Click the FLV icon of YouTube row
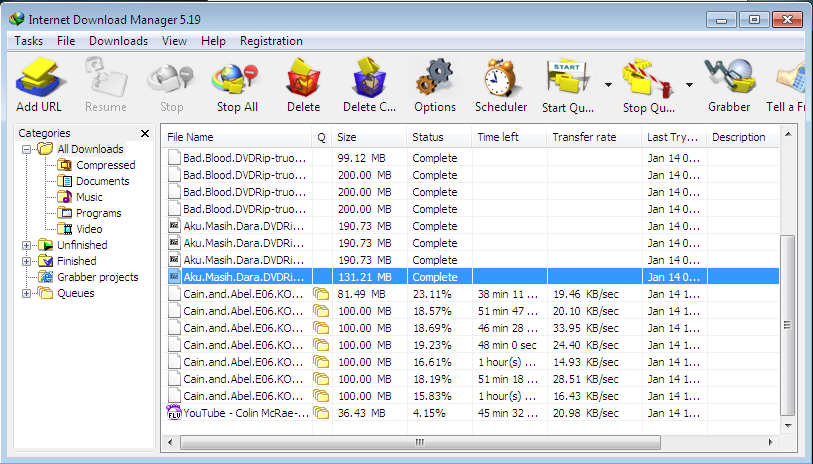Screen dimensions: 813x464 (x=174, y=413)
